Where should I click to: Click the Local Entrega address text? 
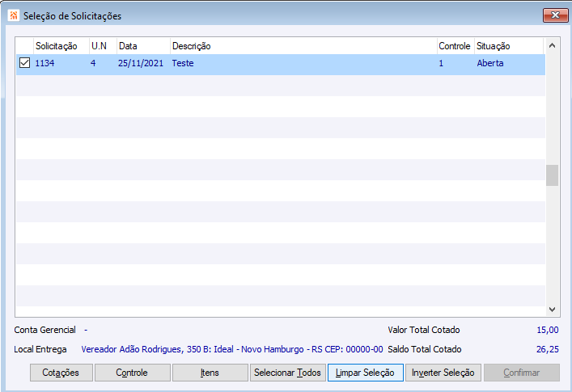[x=232, y=349]
